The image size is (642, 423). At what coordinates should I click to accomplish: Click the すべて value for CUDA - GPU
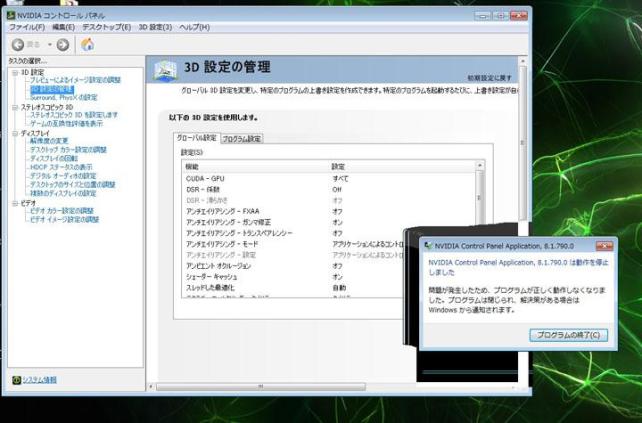tap(340, 179)
